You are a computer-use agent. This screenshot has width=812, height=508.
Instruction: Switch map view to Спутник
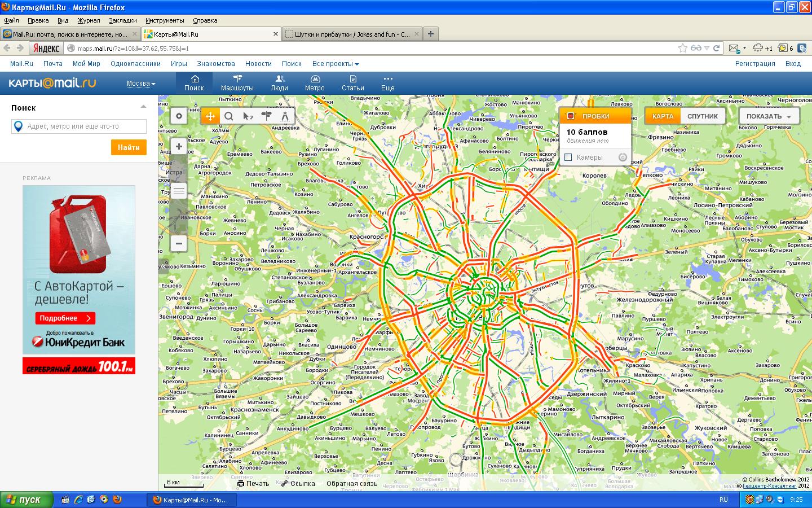(x=702, y=116)
